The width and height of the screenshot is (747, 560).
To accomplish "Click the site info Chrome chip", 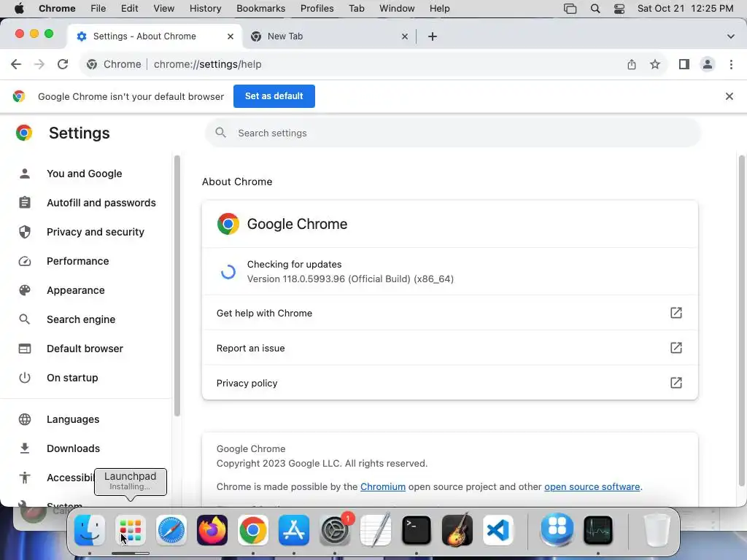I will point(114,64).
